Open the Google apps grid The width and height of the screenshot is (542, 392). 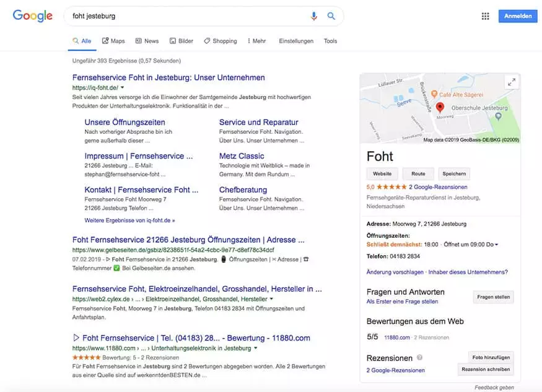point(485,16)
